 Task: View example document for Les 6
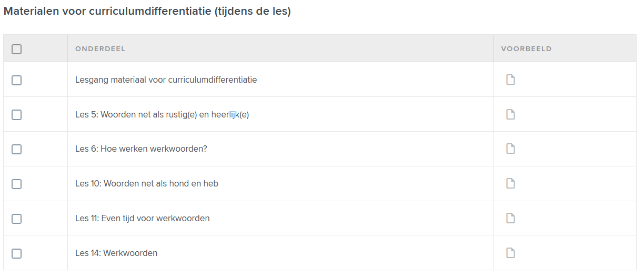pyautogui.click(x=510, y=149)
